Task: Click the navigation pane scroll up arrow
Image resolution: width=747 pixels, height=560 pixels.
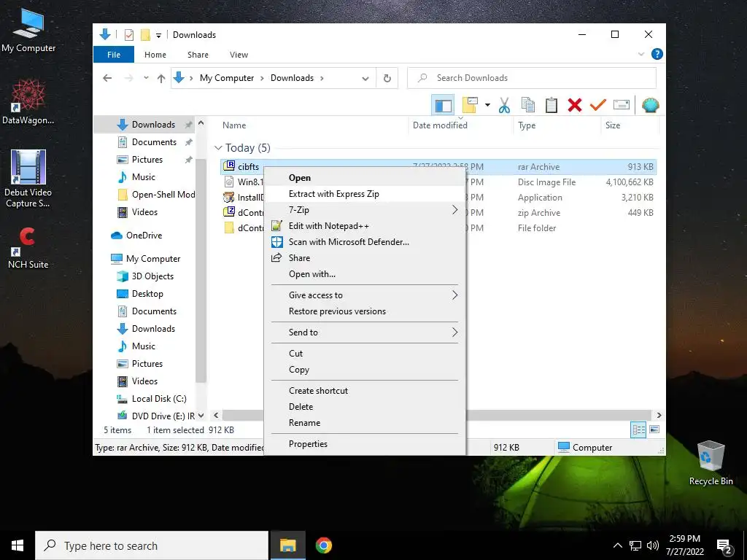Action: pyautogui.click(x=201, y=123)
